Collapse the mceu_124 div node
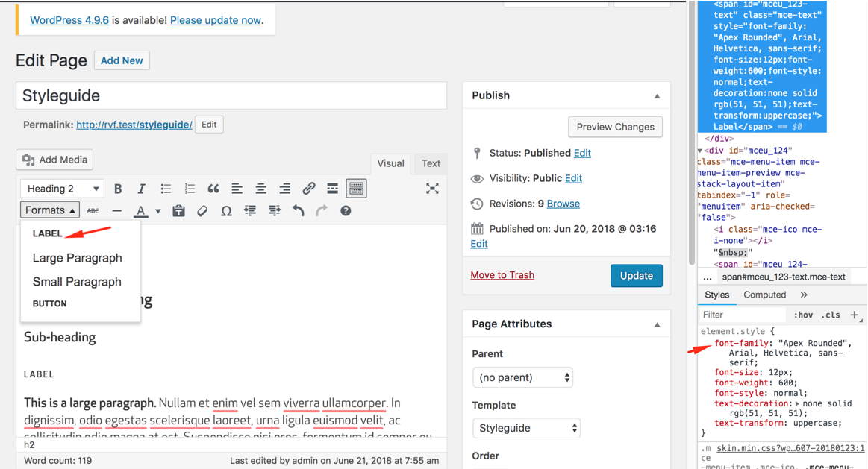The width and height of the screenshot is (868, 469). coord(700,151)
